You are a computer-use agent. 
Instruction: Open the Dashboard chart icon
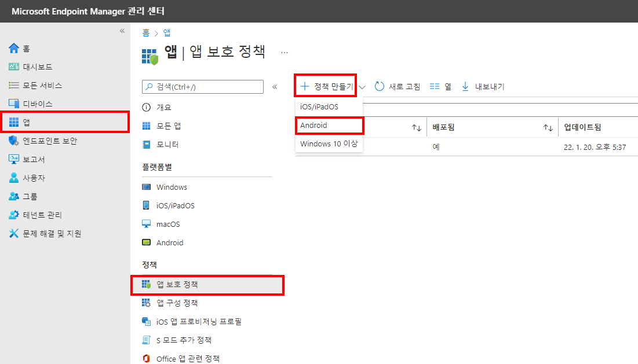(14, 67)
